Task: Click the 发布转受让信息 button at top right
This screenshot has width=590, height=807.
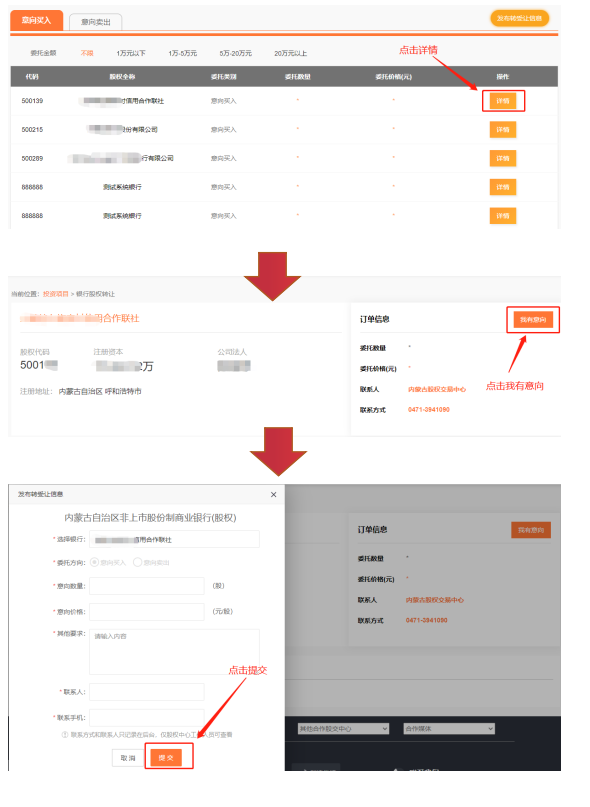Action: [x=519, y=19]
